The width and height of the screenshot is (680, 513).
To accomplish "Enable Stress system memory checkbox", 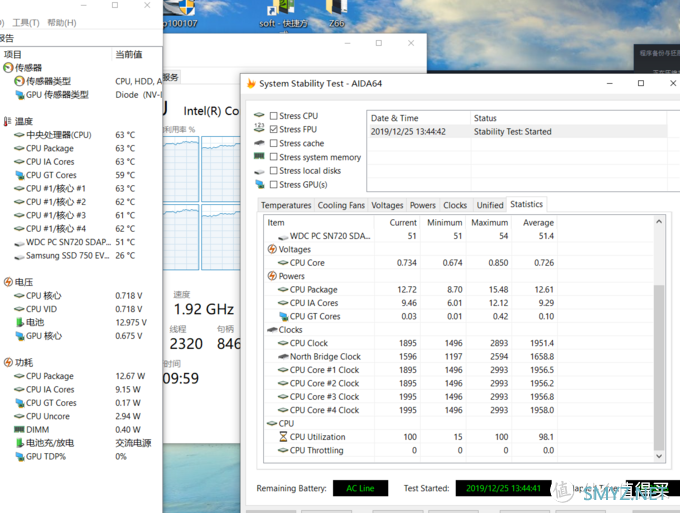I will click(274, 157).
